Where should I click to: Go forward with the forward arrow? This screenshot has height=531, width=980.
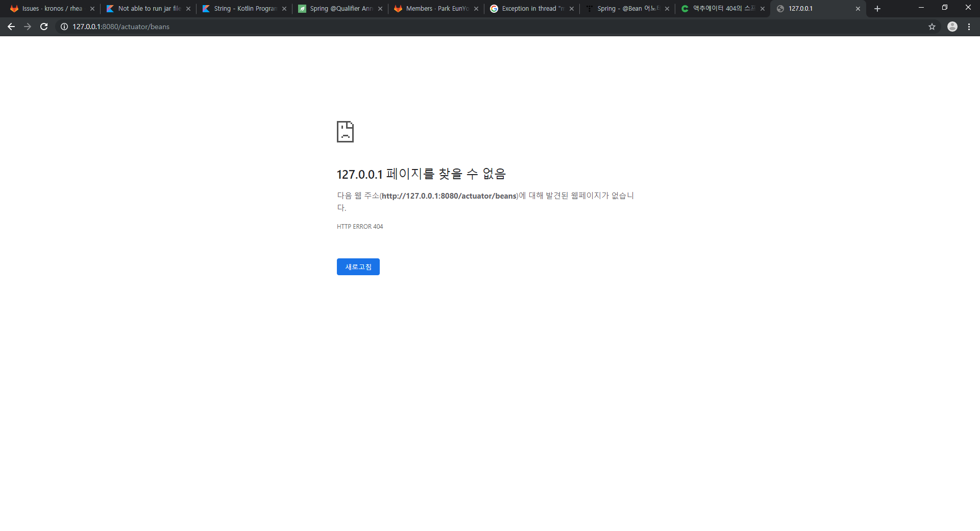28,27
